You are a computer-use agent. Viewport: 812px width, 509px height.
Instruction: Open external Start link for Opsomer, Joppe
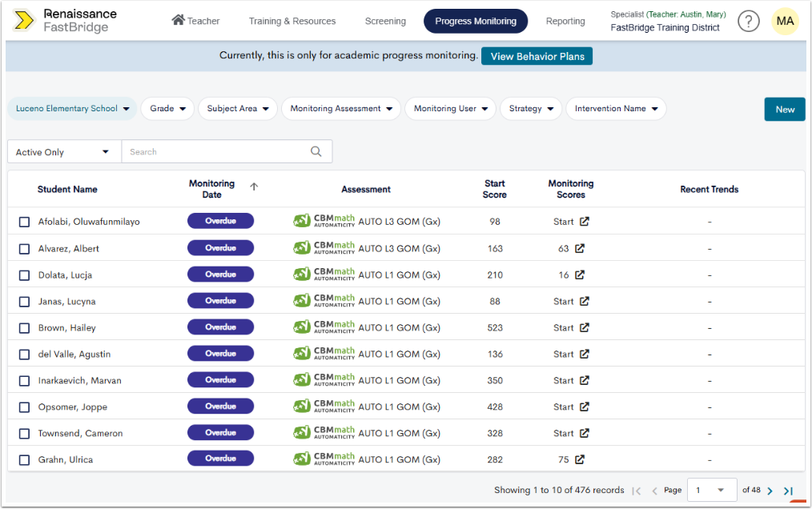click(x=585, y=407)
